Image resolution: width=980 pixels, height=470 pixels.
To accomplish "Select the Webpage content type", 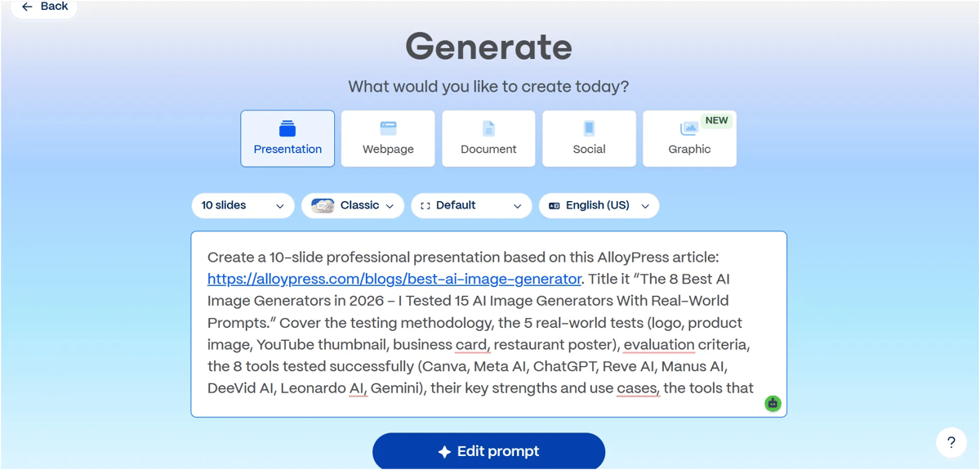I will point(388,139).
